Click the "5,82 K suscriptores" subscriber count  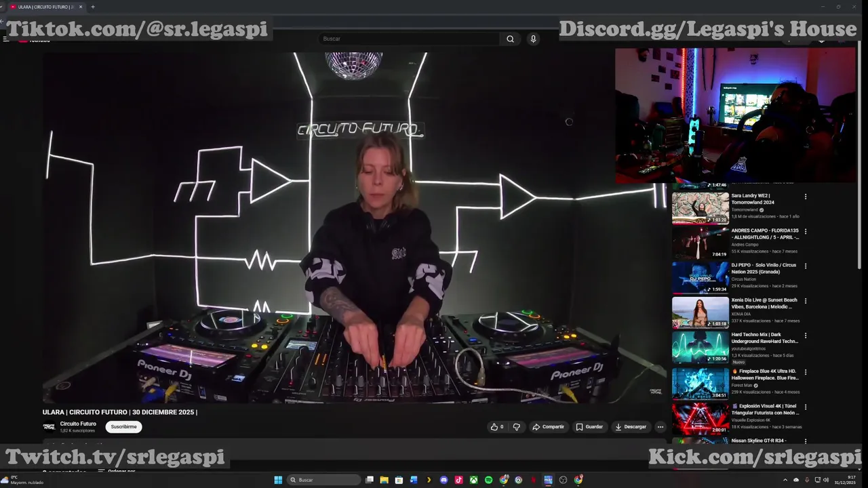point(77,430)
